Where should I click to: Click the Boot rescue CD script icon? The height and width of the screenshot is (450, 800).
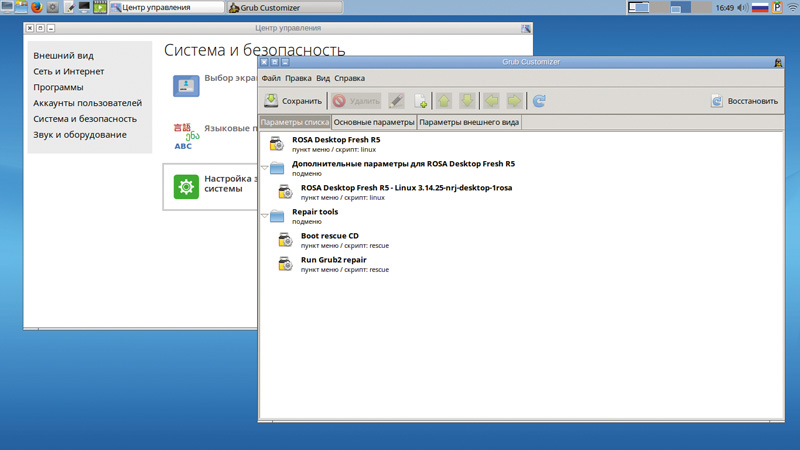click(285, 240)
